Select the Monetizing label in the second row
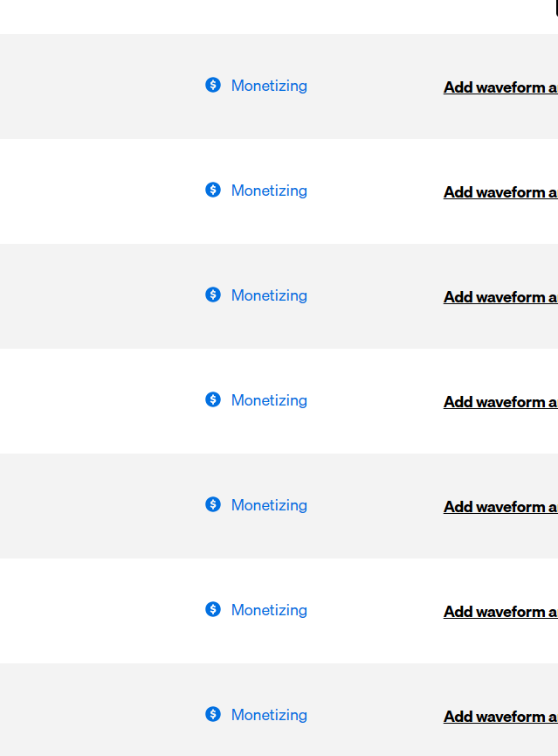The width and height of the screenshot is (558, 756). point(269,191)
